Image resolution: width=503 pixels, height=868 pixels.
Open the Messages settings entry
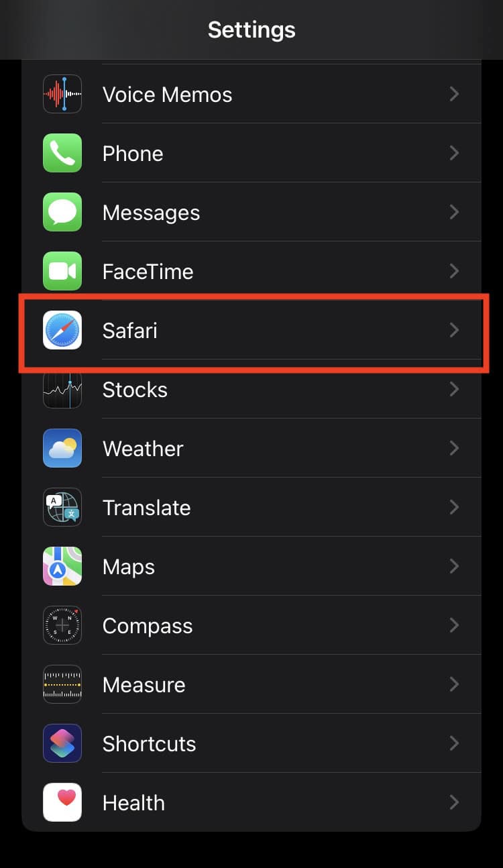[251, 213]
